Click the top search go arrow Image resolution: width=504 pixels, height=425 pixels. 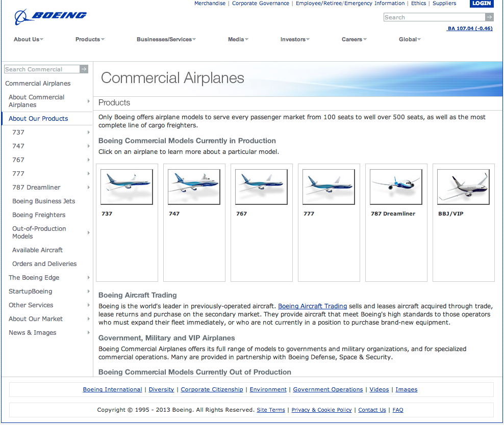pos(489,17)
